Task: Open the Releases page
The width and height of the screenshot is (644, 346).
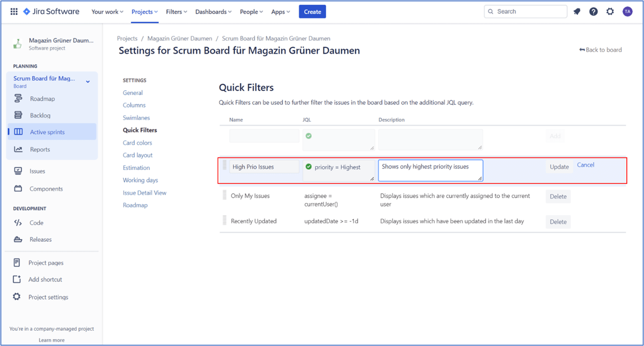Action: pyautogui.click(x=40, y=239)
